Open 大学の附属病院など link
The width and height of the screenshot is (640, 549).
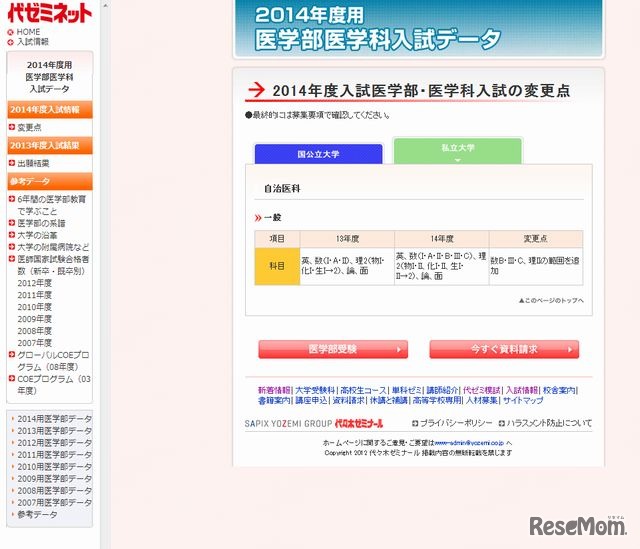53,247
